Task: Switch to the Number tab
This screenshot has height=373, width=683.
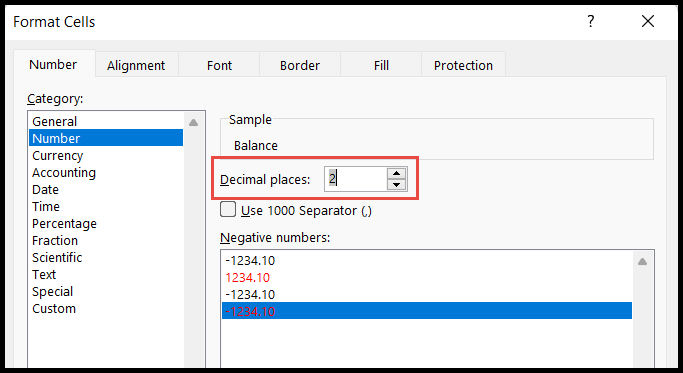Action: pos(53,64)
